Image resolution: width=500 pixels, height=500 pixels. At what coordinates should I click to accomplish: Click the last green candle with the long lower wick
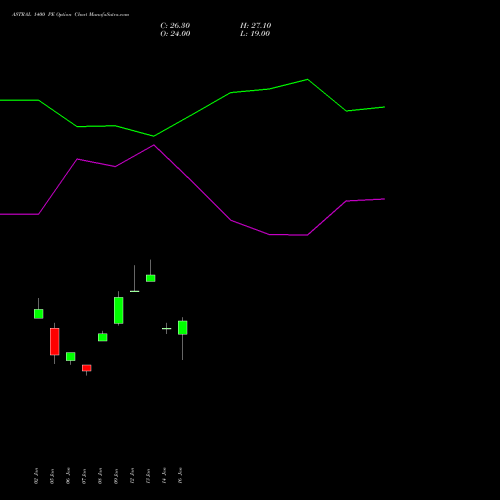183,328
